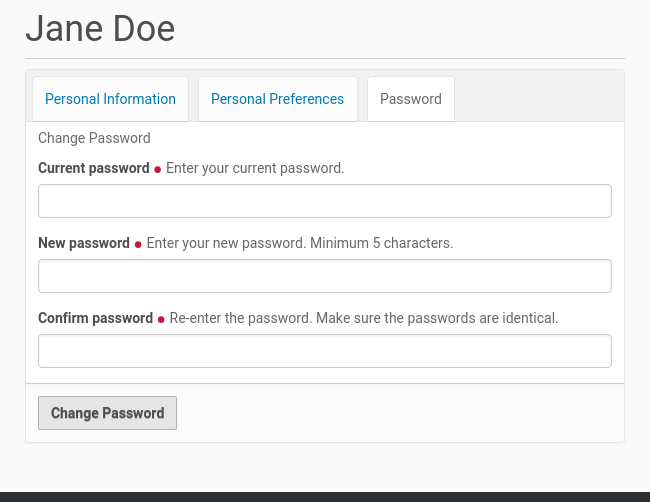650x502 pixels.
Task: Click into the Confirm password field
Action: coord(324,351)
